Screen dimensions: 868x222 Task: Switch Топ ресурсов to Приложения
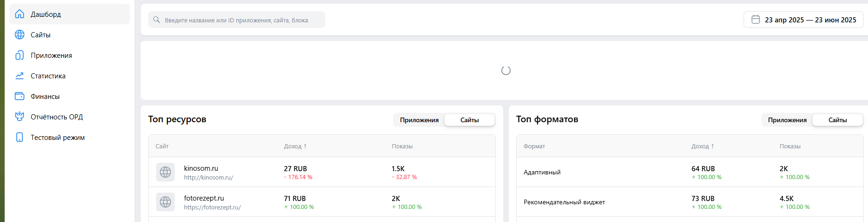(x=419, y=120)
